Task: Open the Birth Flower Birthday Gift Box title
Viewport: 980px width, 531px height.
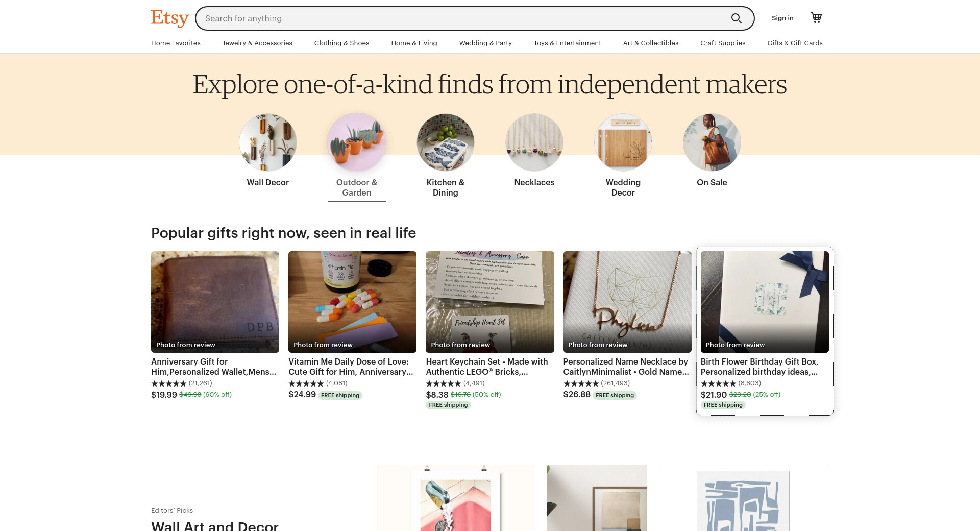Action: pyautogui.click(x=759, y=367)
